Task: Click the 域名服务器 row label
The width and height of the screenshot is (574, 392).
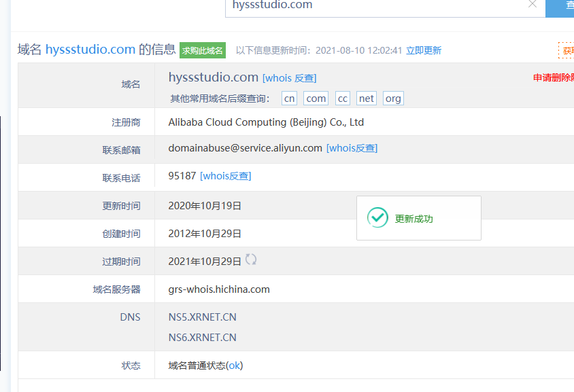Action: click(x=116, y=289)
